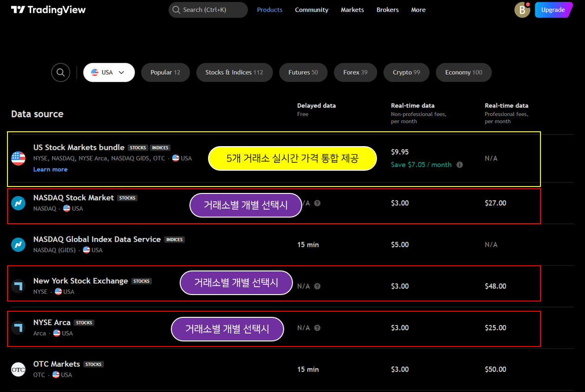585x392 pixels.
Task: Click the New York Stock Exchange logo icon
Action: tap(18, 286)
